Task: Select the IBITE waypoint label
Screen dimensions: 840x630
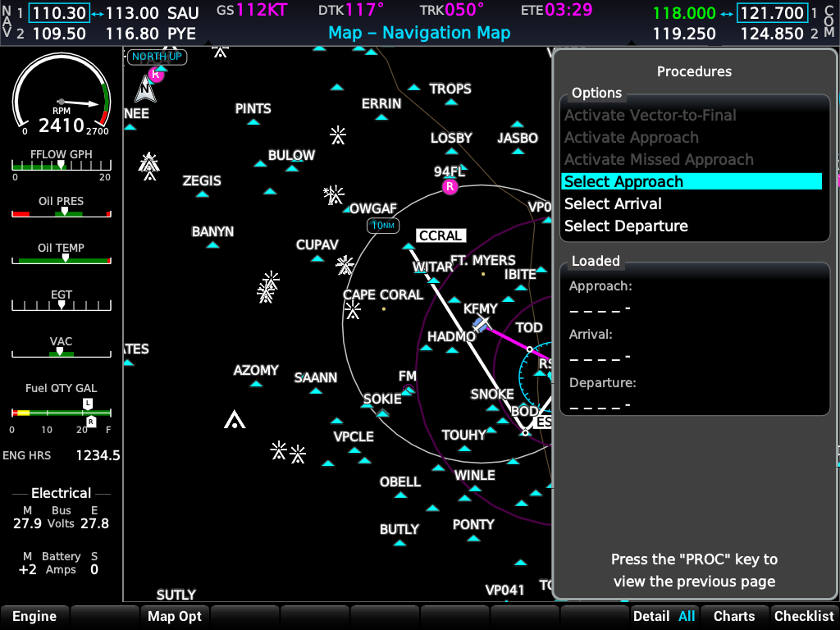Action: (x=520, y=274)
